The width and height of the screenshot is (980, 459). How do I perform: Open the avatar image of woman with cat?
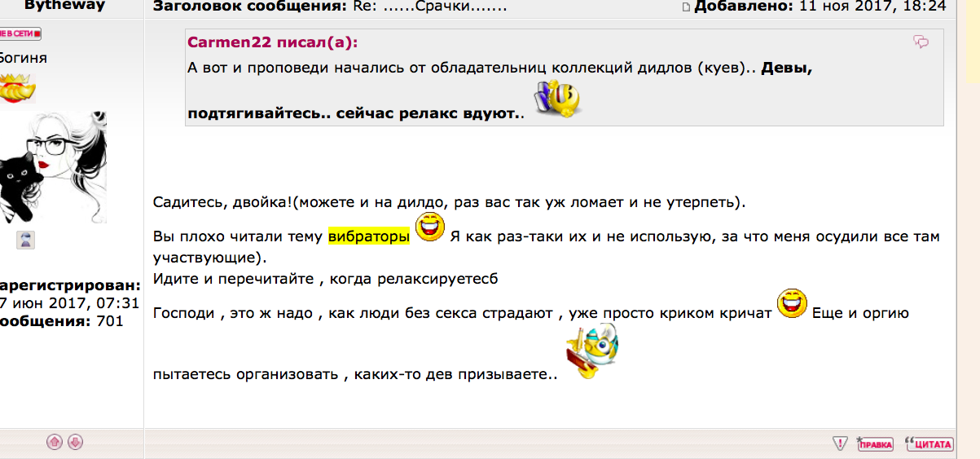click(53, 167)
